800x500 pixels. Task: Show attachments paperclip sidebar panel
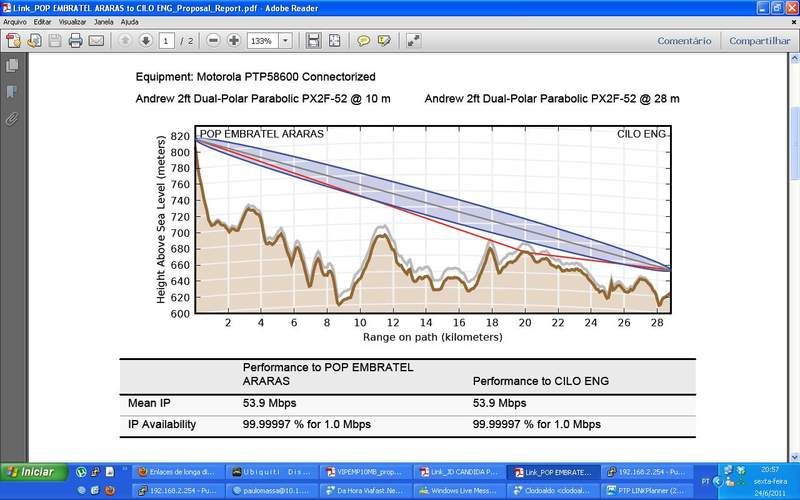point(12,119)
